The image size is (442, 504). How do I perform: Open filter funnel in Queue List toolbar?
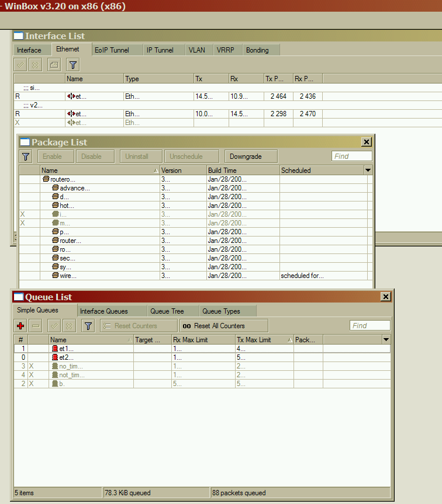pos(88,326)
